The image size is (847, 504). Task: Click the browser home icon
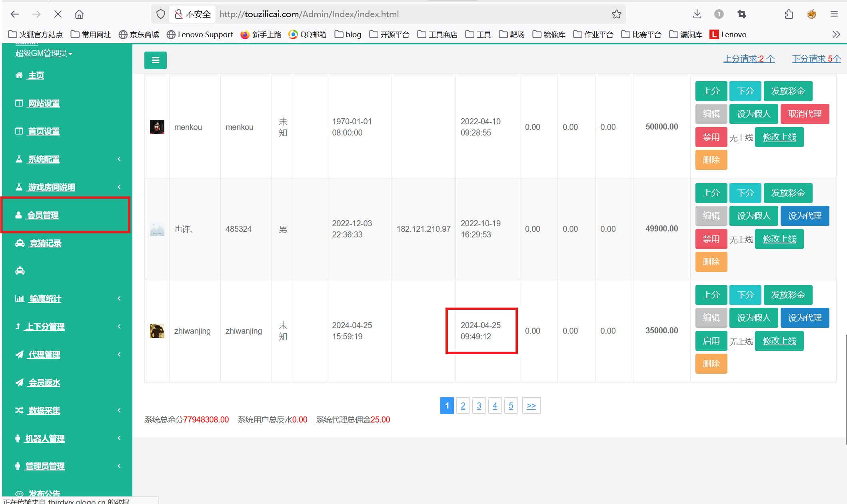79,14
